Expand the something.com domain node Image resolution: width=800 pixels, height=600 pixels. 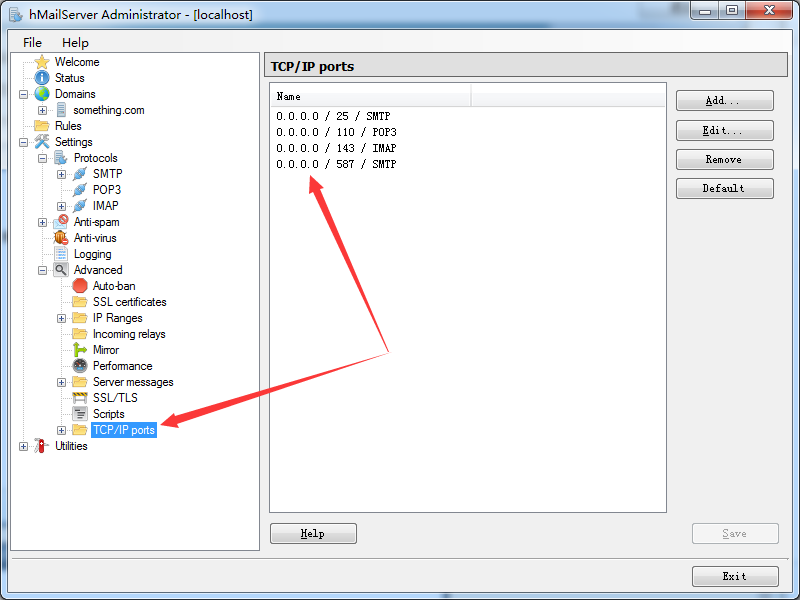click(x=43, y=110)
